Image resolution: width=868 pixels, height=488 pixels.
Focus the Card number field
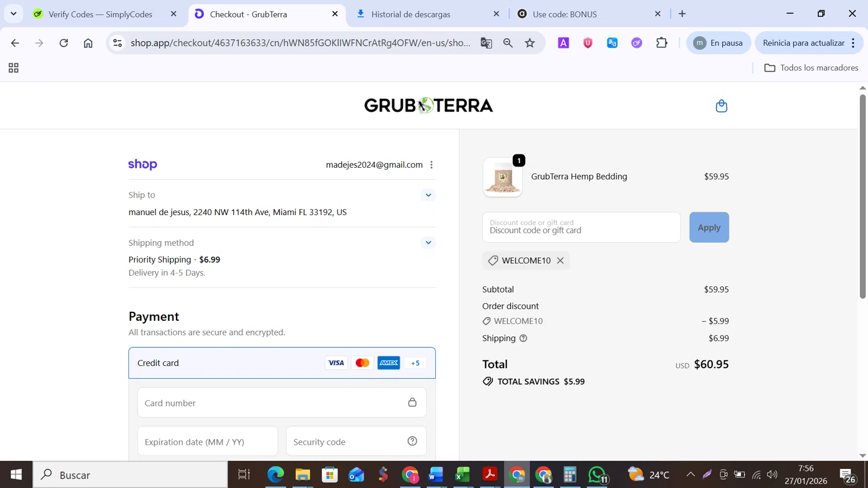(282, 402)
